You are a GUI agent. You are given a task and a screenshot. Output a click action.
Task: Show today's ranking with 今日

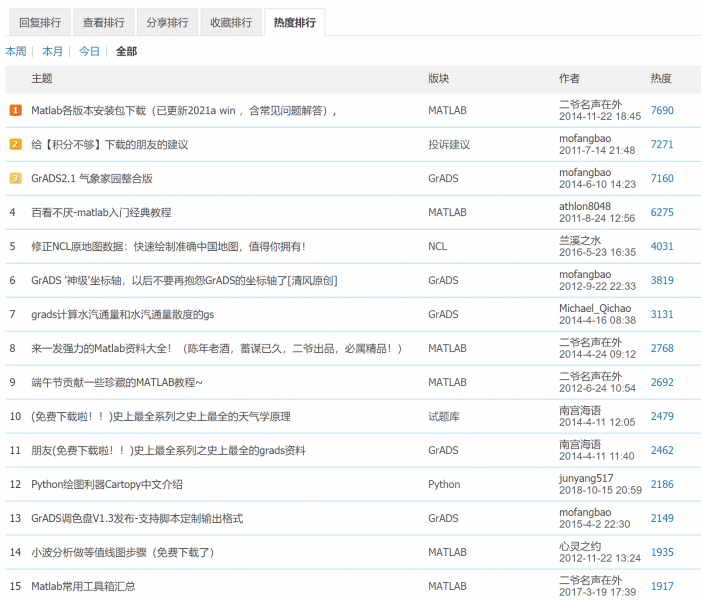[89, 51]
